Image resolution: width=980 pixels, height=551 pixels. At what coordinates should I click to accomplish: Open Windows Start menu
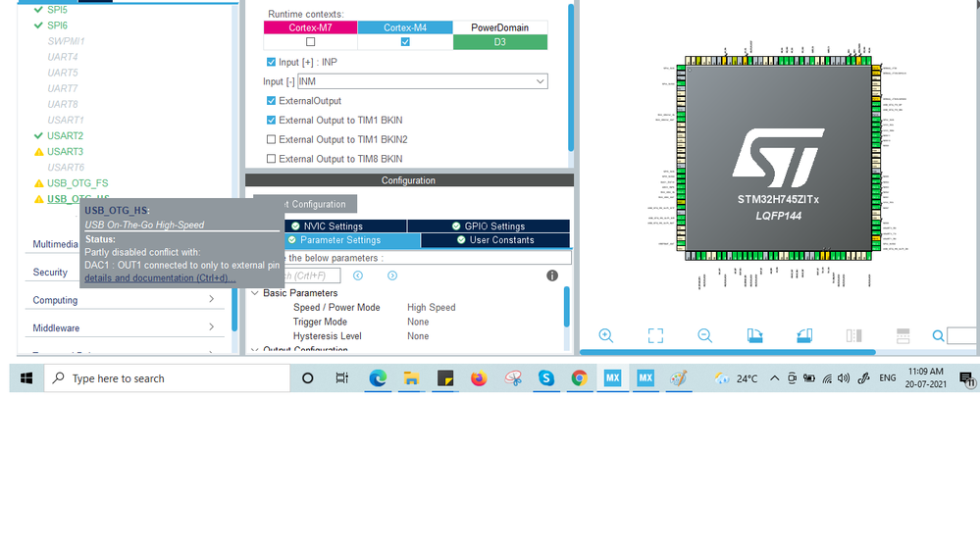tap(26, 377)
